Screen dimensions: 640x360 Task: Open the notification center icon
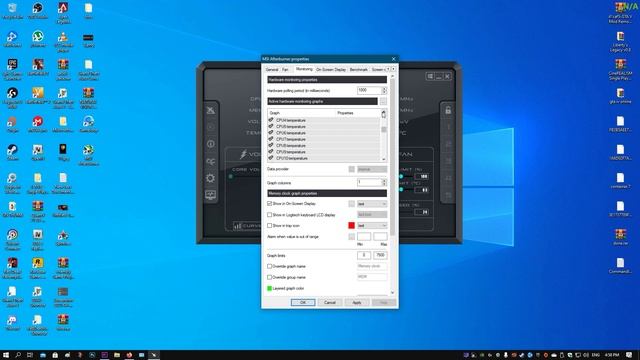629,355
